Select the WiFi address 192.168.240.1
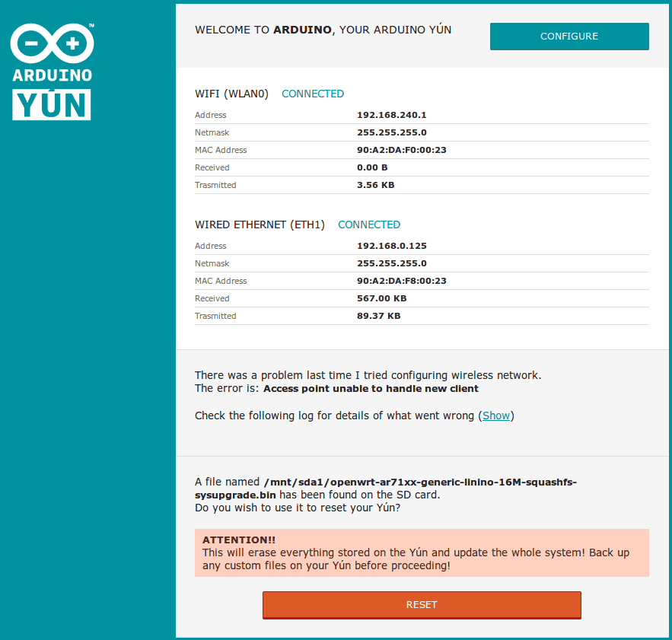The image size is (672, 640). coord(391,115)
